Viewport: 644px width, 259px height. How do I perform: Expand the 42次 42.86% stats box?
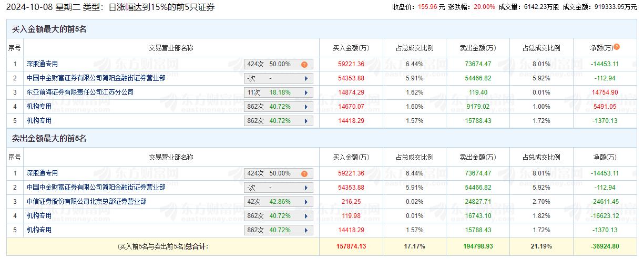pos(279,202)
